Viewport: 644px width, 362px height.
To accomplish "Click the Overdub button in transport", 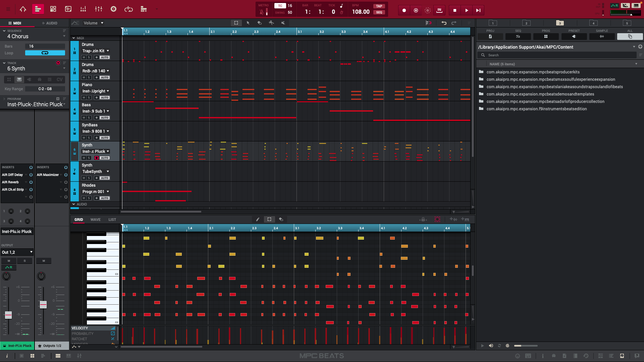I will coord(416,10).
